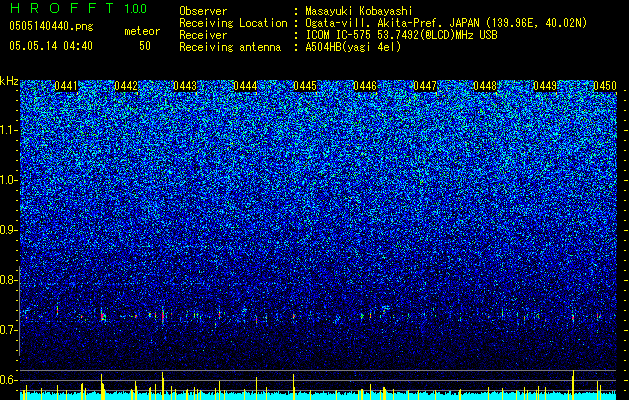Click the 0441 time marker
The image size is (629, 400).
(x=66, y=86)
